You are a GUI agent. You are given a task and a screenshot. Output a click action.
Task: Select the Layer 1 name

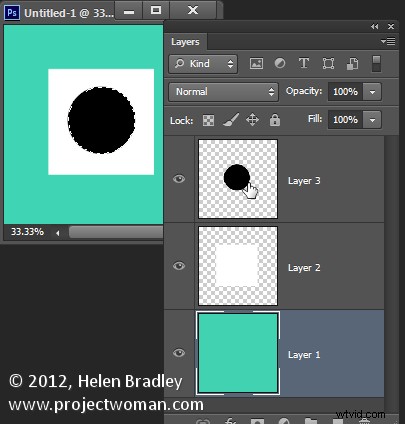(304, 355)
